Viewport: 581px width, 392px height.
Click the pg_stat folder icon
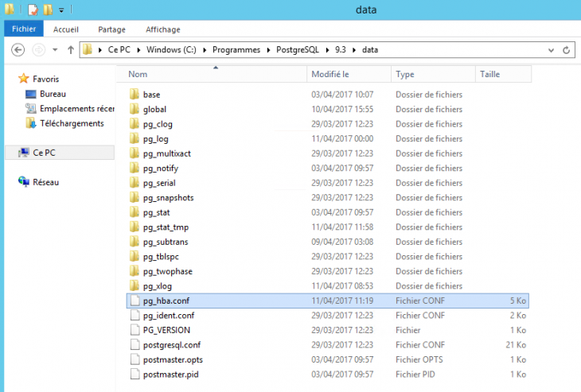135,212
